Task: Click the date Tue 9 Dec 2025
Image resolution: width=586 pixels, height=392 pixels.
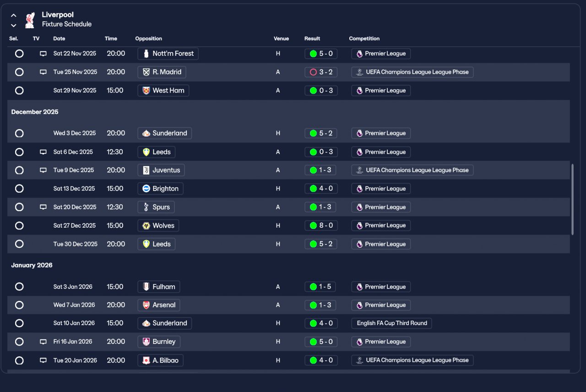Action: [x=74, y=170]
